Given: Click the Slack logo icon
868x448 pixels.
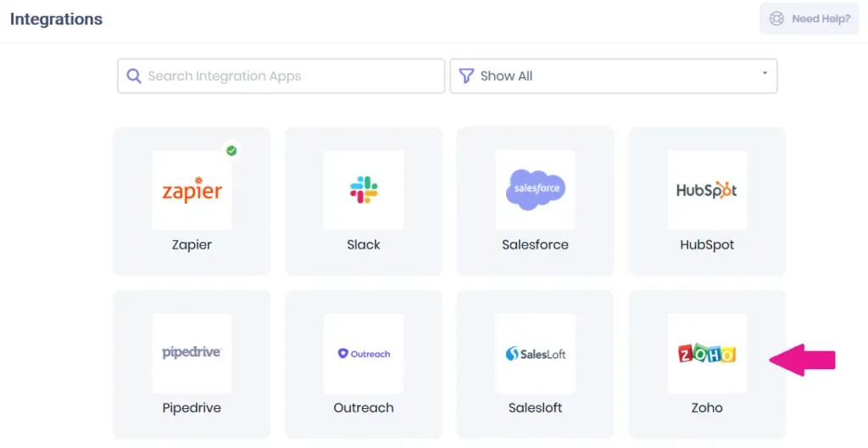Looking at the screenshot, I should [x=364, y=189].
